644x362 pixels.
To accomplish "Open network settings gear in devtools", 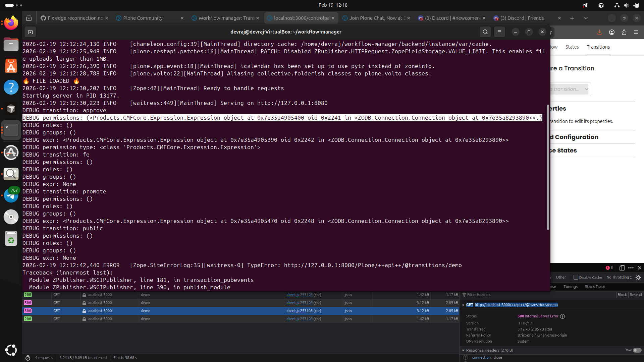I will pos(638,278).
